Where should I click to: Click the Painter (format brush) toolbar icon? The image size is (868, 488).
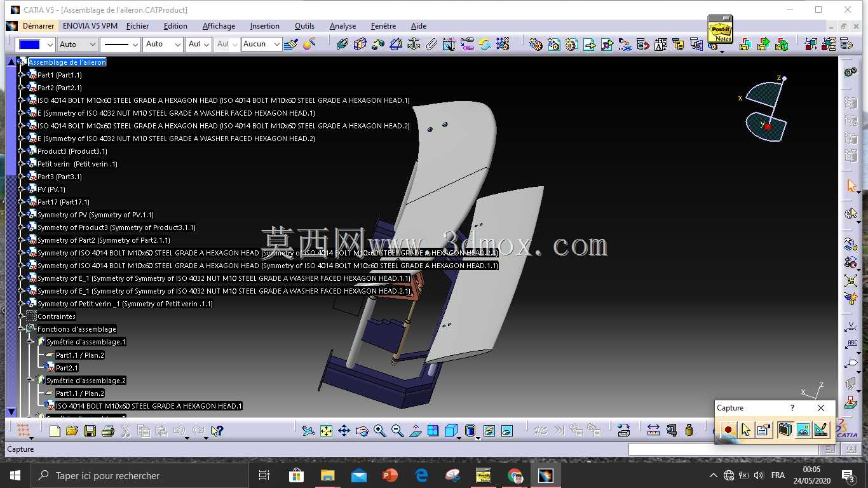[x=291, y=44]
